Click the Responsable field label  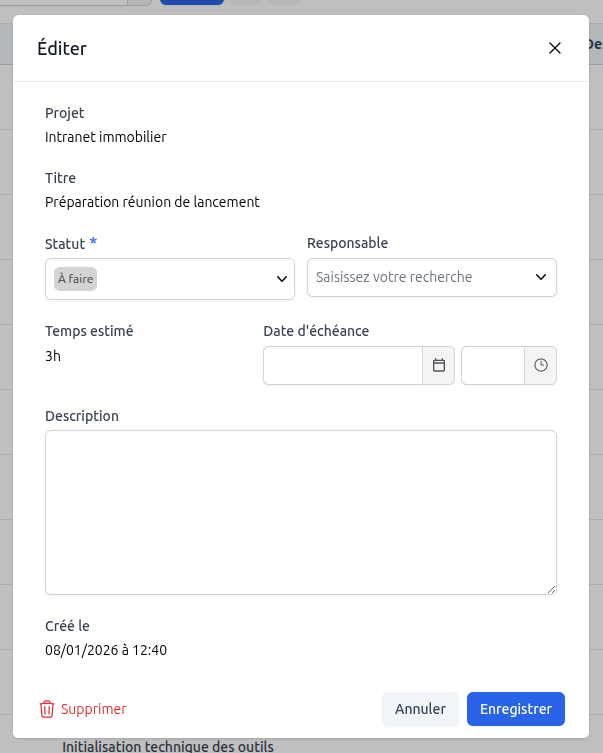(x=347, y=243)
